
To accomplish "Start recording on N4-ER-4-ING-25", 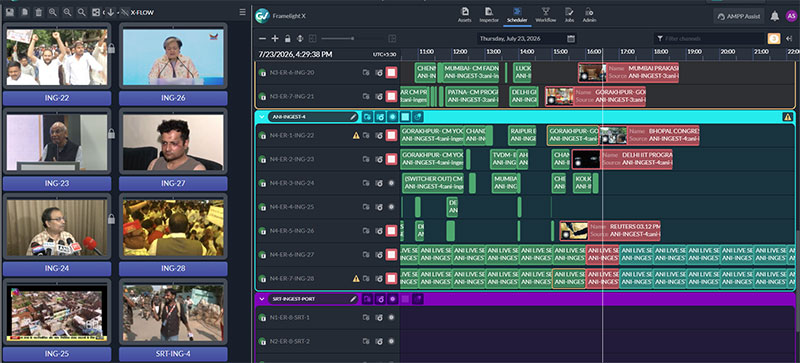I will point(391,207).
